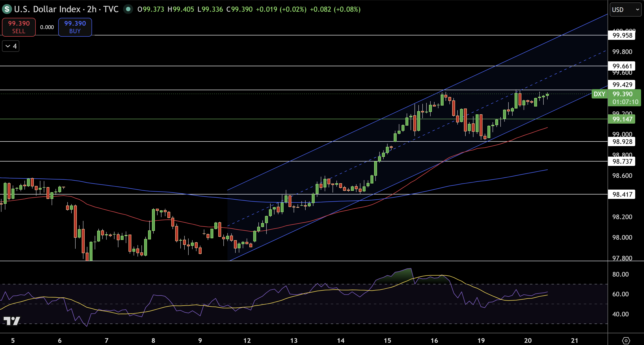Click the 99.390 BUY button
The image size is (644, 345).
click(x=75, y=27)
